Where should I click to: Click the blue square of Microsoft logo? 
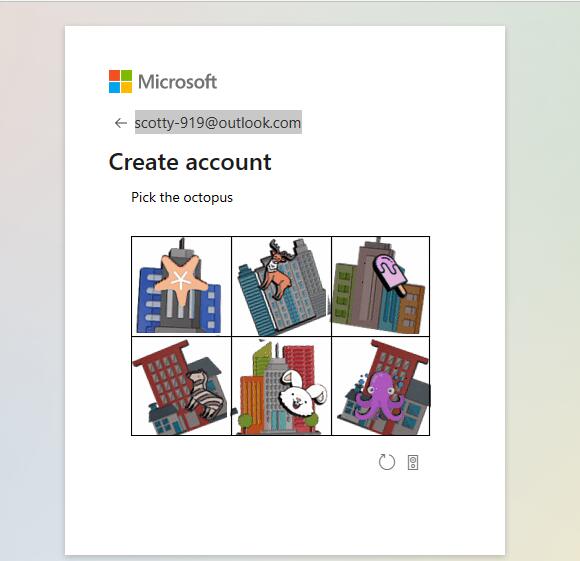[x=114, y=88]
